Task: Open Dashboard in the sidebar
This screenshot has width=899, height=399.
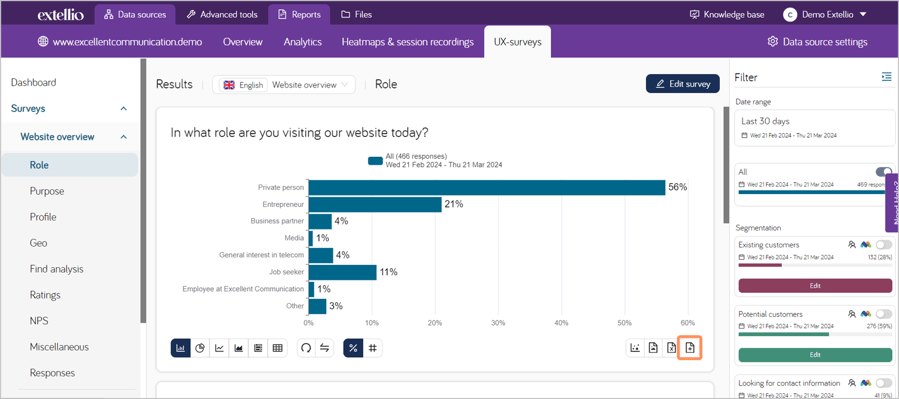Action: [x=34, y=83]
